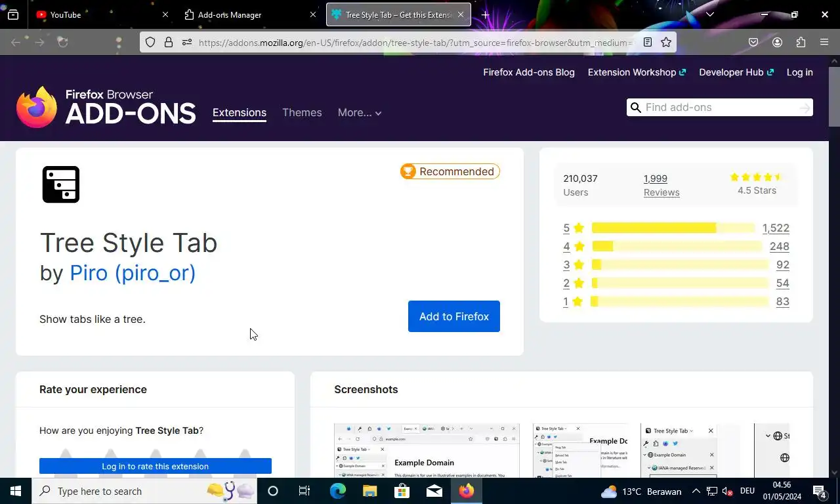Launch Microsoft Edge from taskbar

[x=337, y=491]
